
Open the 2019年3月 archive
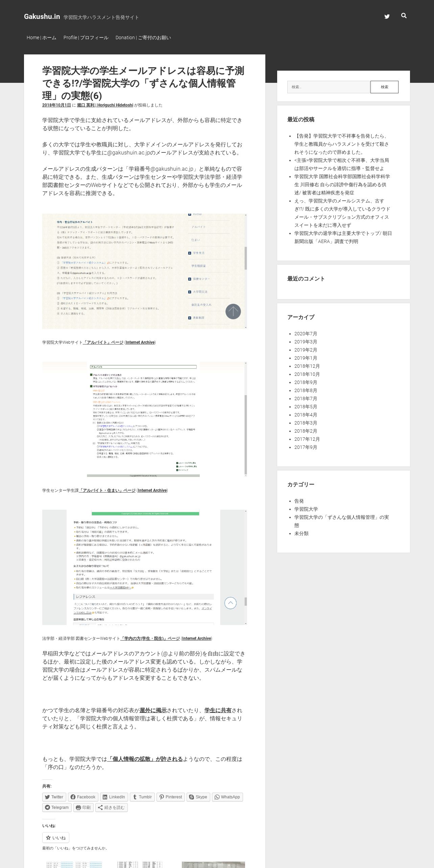(306, 342)
